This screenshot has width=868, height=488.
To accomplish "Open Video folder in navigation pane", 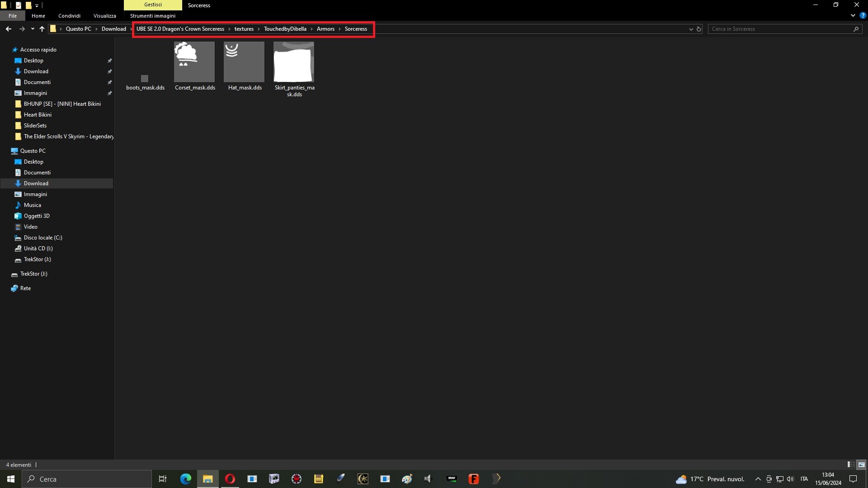I will [x=31, y=227].
